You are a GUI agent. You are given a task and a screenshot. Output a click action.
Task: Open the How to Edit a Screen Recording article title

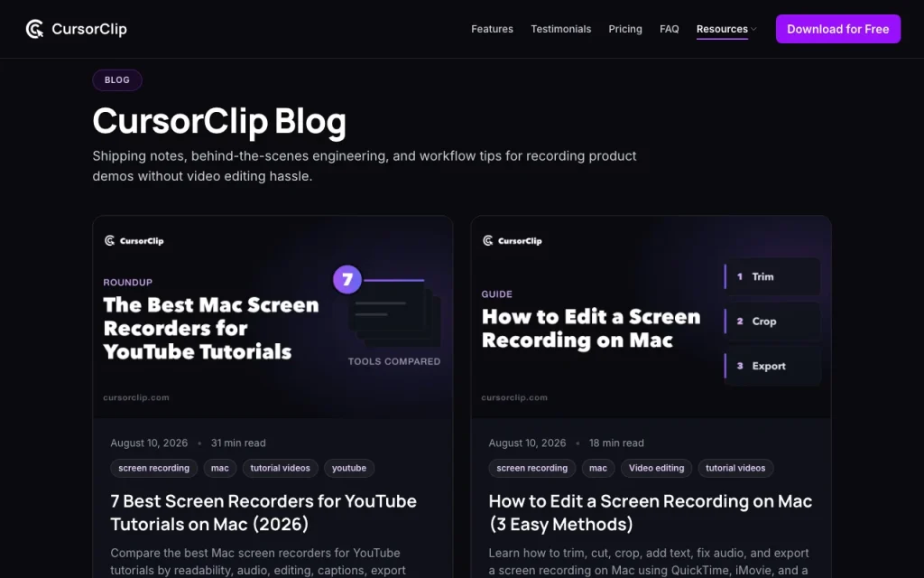650,513
